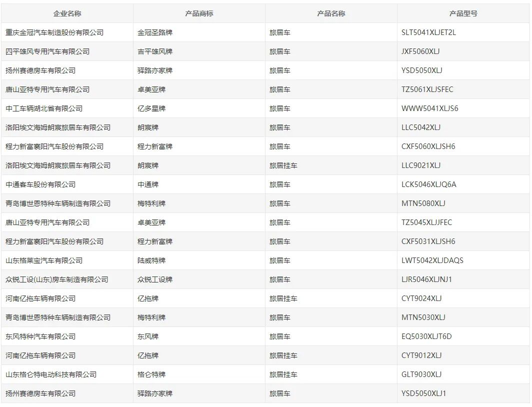
Task: Select model number LJR5046XLJNJ1
Action: tap(426, 279)
